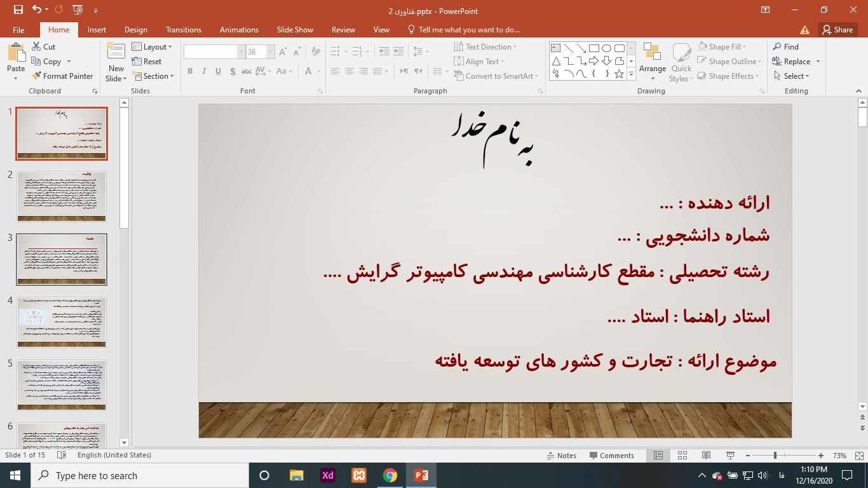
Task: Open the Arrange tool
Action: coord(652,62)
